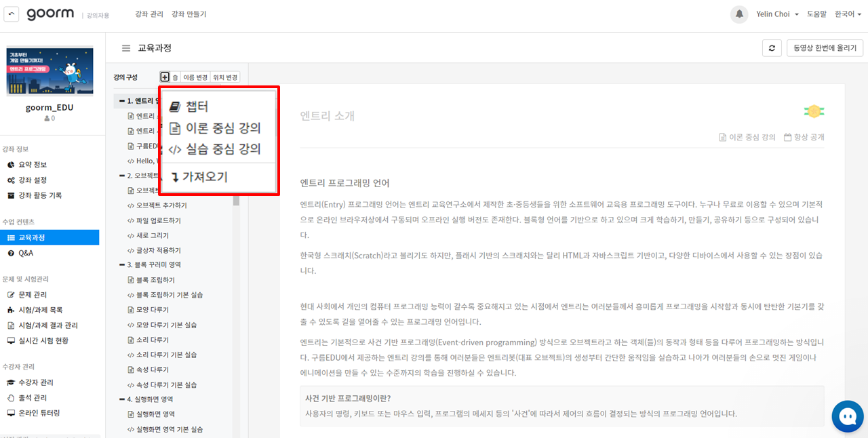This screenshot has height=438, width=868.
Task: Open the notification bell icon
Action: tap(739, 14)
